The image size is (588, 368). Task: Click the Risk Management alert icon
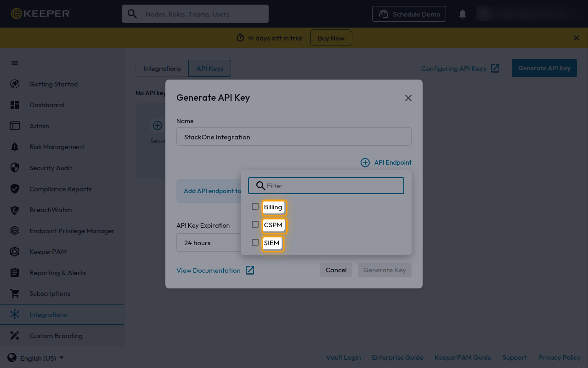click(x=15, y=147)
